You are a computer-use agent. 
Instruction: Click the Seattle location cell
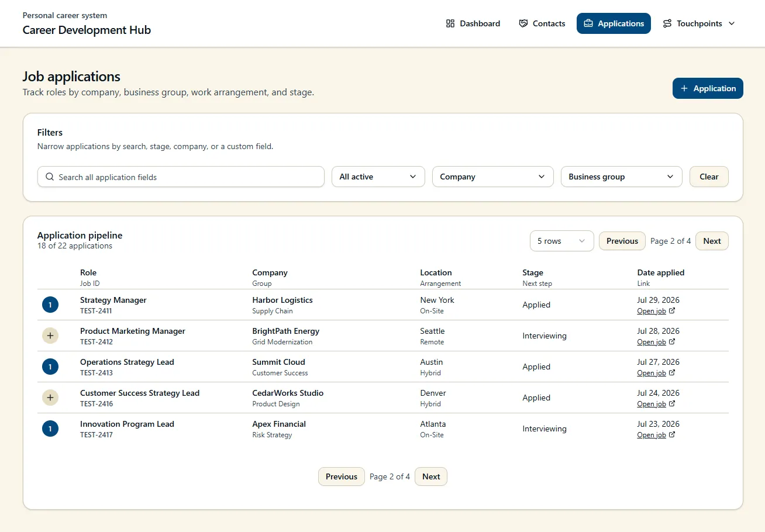pos(432,331)
